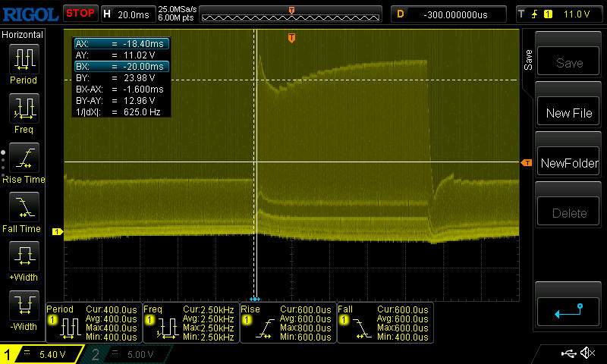The height and width of the screenshot is (364, 607).
Task: Choose the Rise Time measurement icon
Action: click(x=23, y=157)
